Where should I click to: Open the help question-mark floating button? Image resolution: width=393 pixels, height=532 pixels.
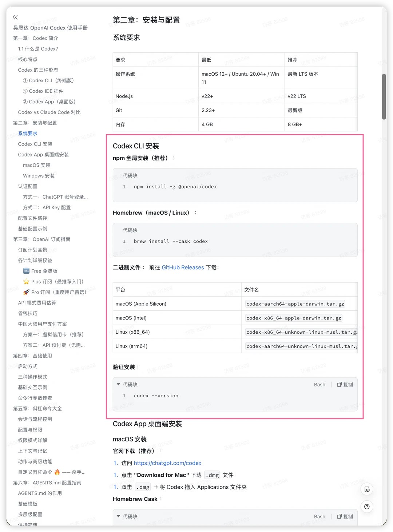click(x=367, y=507)
